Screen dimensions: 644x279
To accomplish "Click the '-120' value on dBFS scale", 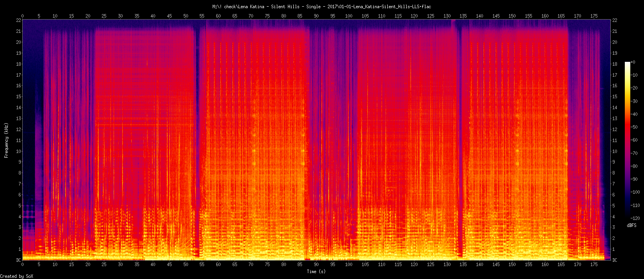I will click(635, 218).
